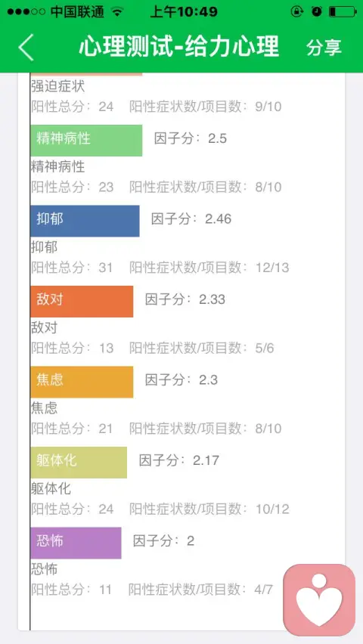Tap the pink heart-person floating icon
Screen dimensions: 363x644
pyautogui.click(x=319, y=599)
